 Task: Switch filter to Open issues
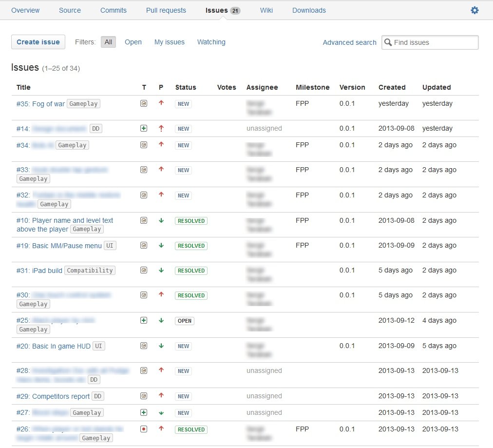click(133, 42)
